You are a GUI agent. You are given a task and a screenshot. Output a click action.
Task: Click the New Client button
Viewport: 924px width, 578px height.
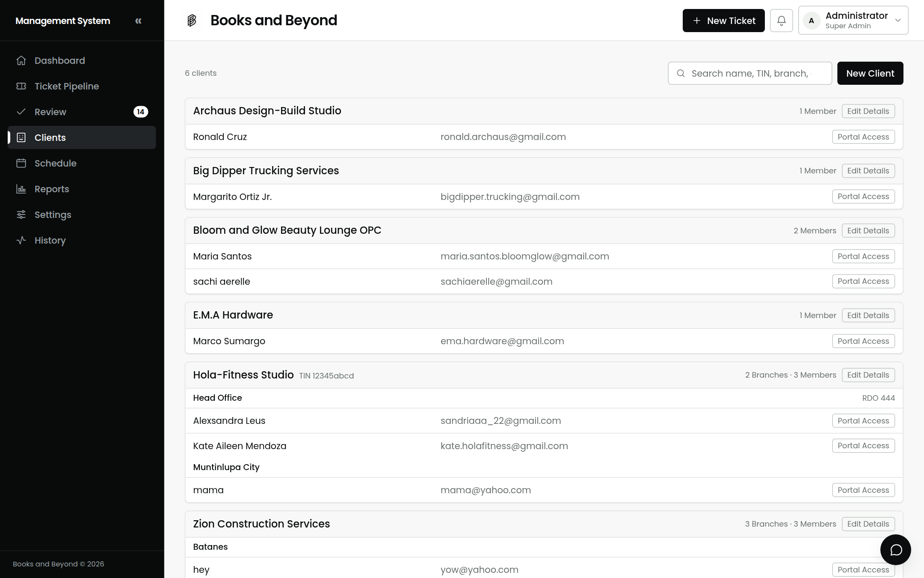870,73
